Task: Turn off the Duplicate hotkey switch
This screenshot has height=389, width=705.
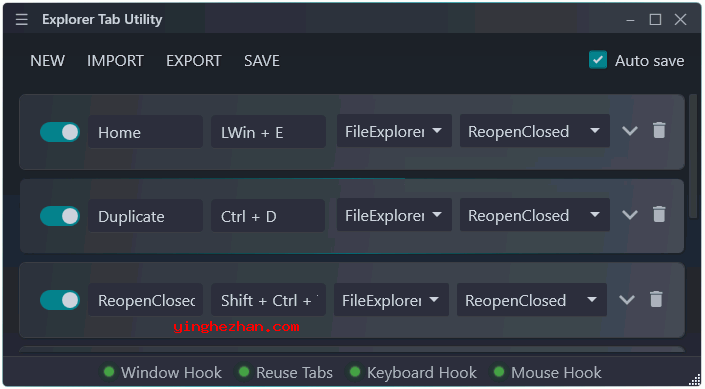Action: tap(60, 216)
